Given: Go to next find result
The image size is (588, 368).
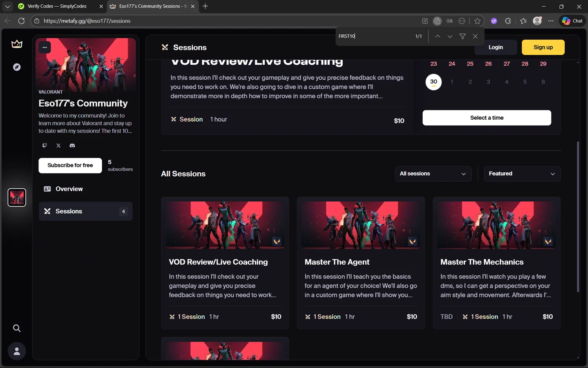Looking at the screenshot, I should [450, 36].
